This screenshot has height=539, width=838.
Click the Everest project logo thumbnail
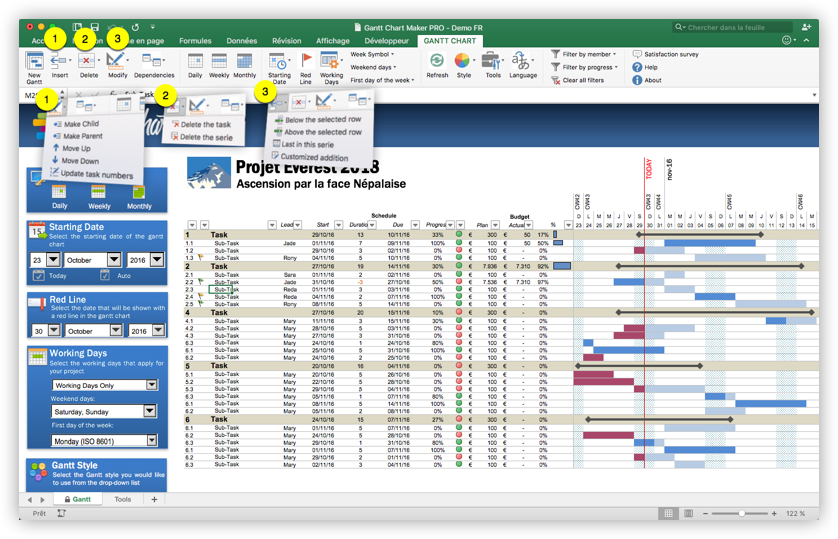pos(209,173)
